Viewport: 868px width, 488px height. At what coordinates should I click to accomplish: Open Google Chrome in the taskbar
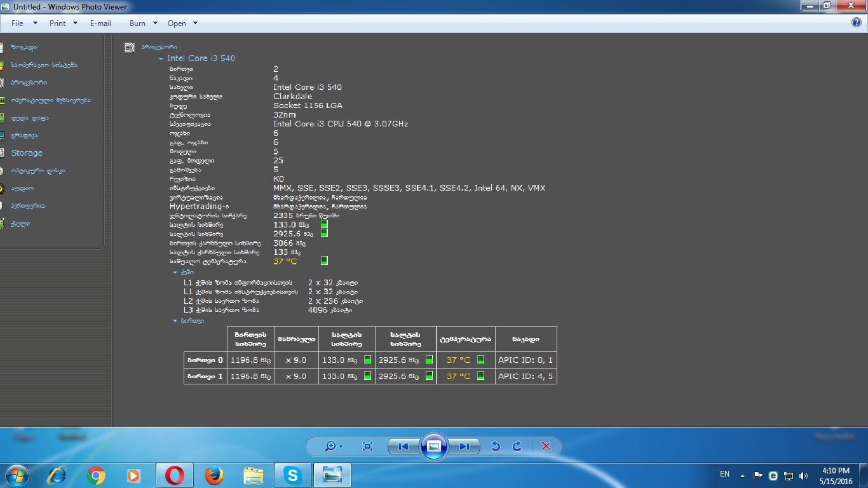click(x=96, y=475)
